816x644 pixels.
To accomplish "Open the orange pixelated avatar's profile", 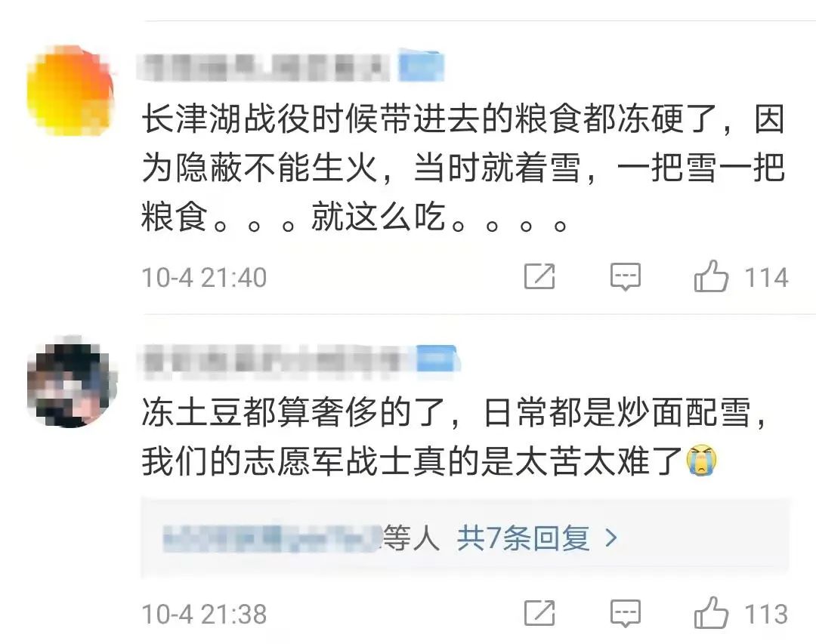I will 71,91.
